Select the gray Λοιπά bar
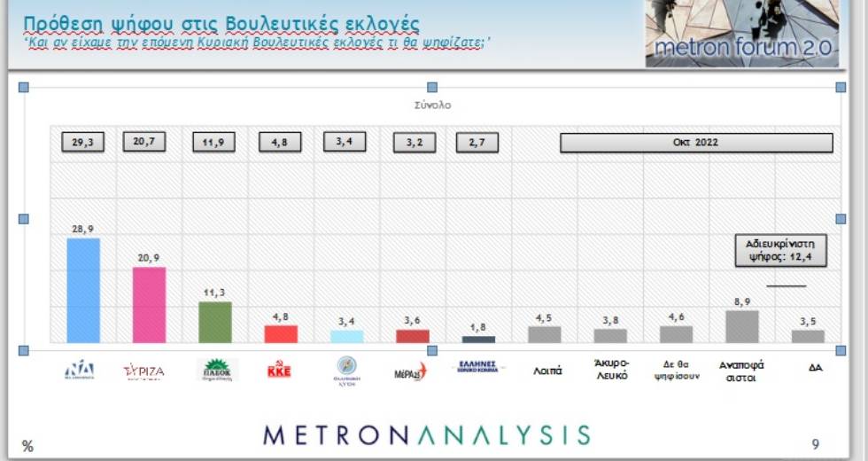The height and width of the screenshot is (461, 868). point(544,335)
